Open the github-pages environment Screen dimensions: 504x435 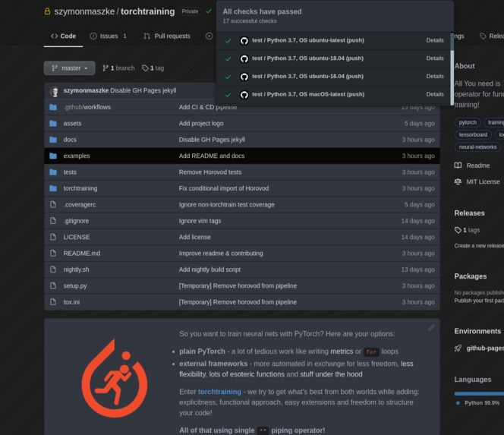(x=485, y=348)
